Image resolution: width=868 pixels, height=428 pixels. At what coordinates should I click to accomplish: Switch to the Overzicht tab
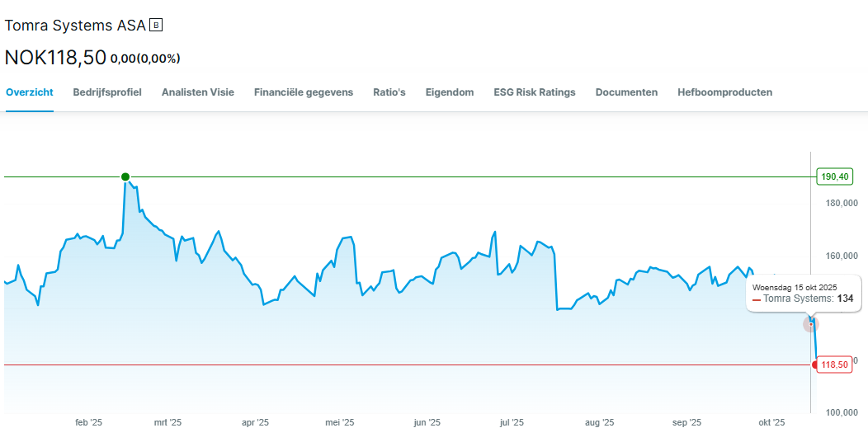pos(29,92)
